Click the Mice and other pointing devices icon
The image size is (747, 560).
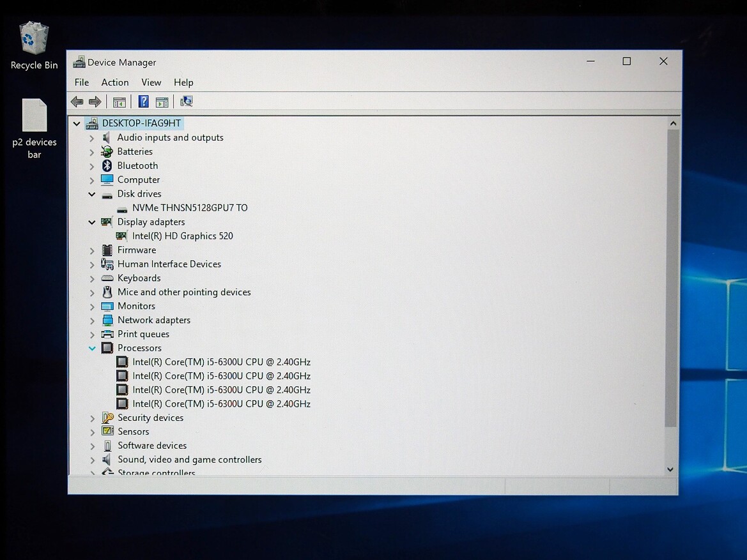(107, 292)
